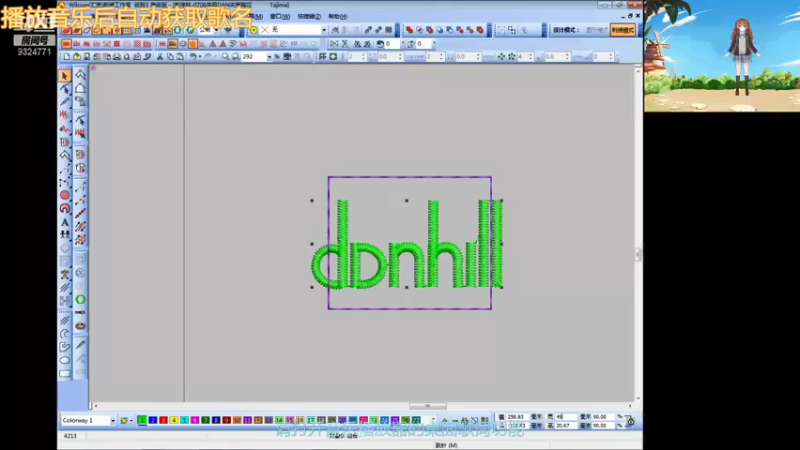Screen dimensions: 800x450
Task: Click the red zigzag stitch tool
Action: (x=64, y=115)
